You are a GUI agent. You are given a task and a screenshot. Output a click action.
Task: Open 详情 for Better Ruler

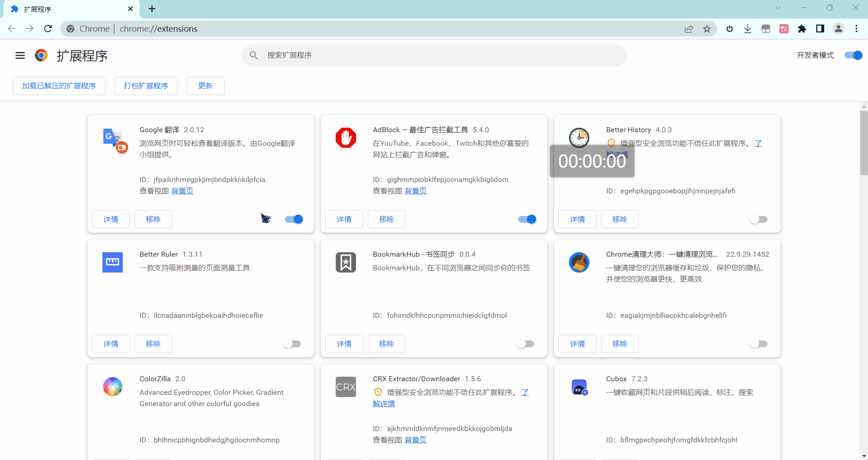coord(111,344)
